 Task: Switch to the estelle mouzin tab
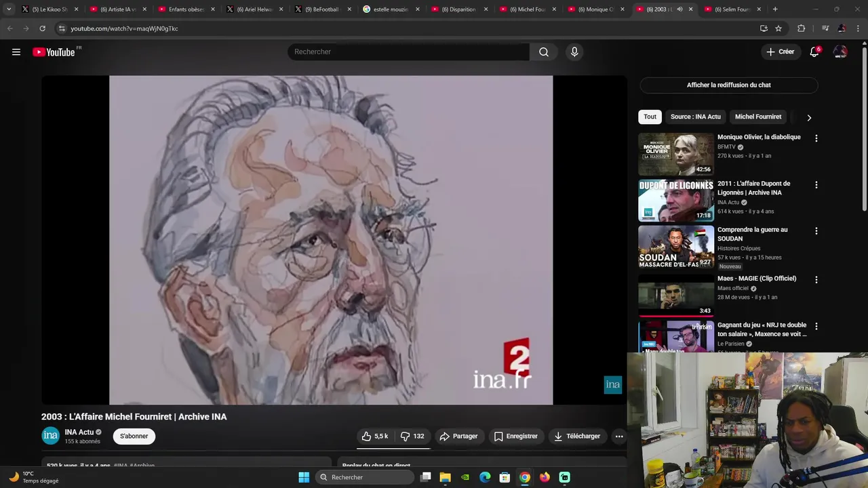click(392, 9)
